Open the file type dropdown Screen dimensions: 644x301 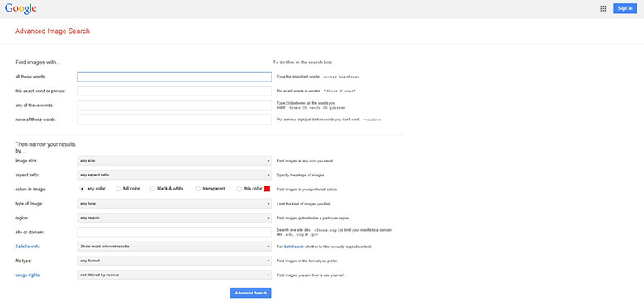[x=174, y=261]
